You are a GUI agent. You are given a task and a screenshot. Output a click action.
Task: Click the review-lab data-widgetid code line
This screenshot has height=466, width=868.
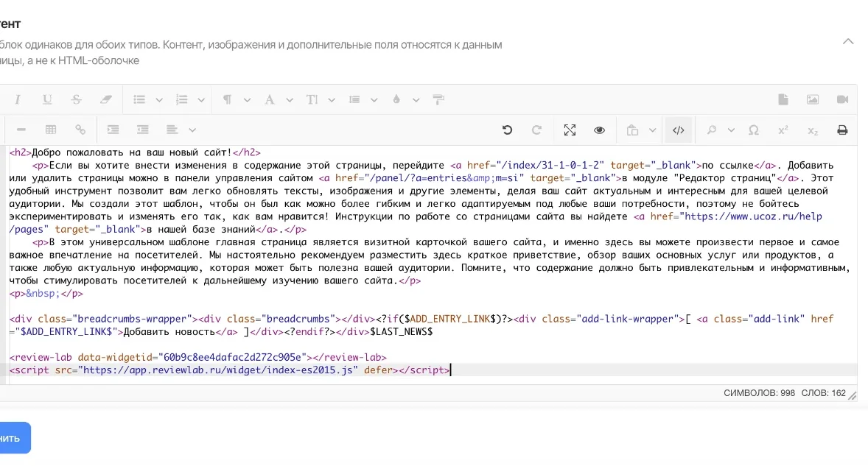click(x=197, y=357)
